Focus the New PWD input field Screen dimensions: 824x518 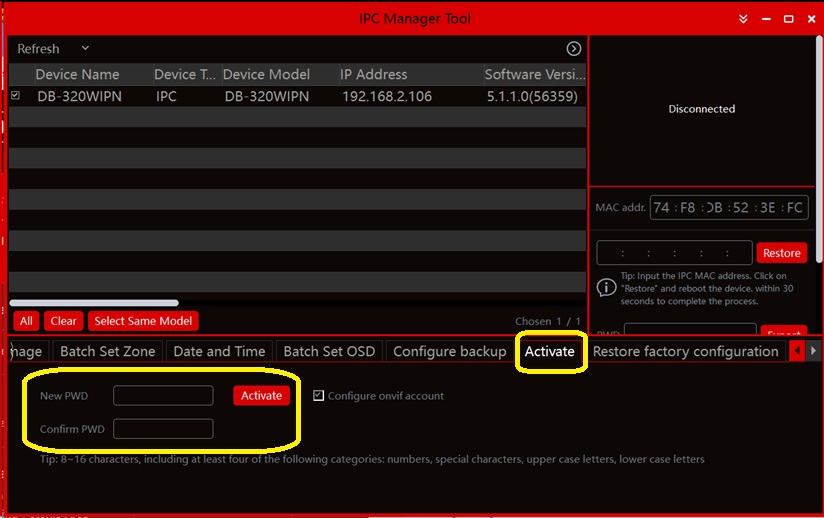[x=163, y=396]
